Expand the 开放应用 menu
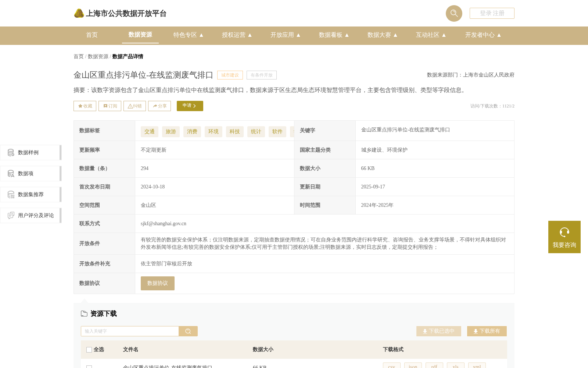588x368 pixels. coord(286,35)
